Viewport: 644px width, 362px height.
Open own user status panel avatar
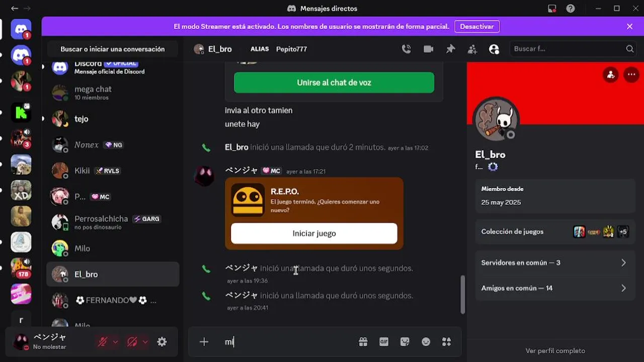pos(21,342)
